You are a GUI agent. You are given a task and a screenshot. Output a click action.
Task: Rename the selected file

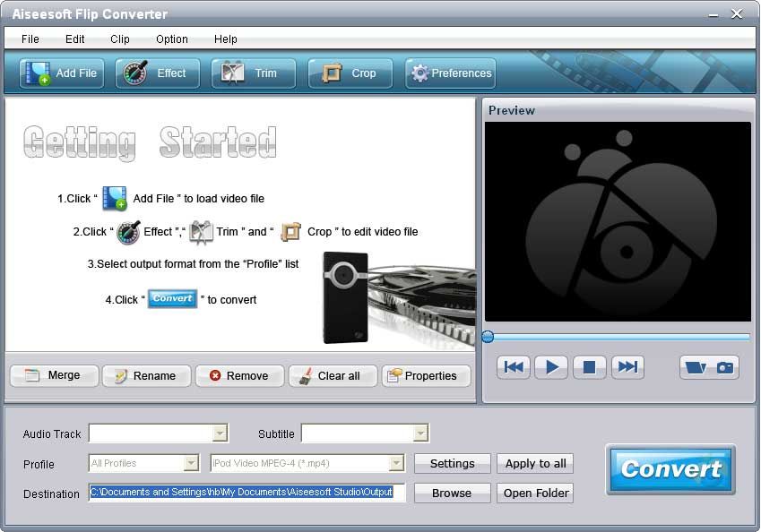147,376
